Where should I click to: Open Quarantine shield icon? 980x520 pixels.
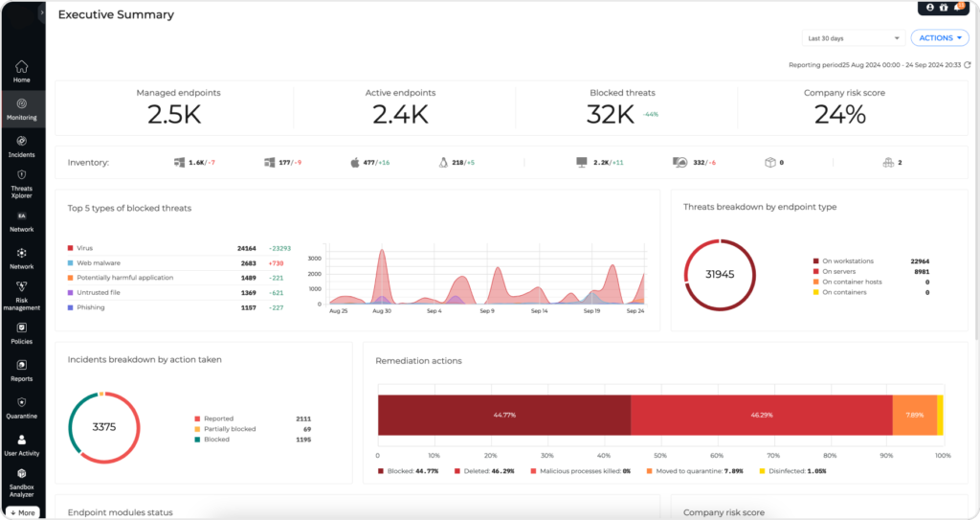[22, 402]
